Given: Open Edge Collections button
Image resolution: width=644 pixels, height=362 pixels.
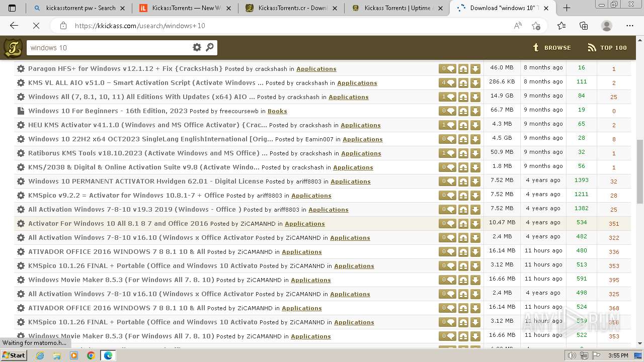Looking at the screenshot, I should (x=584, y=26).
